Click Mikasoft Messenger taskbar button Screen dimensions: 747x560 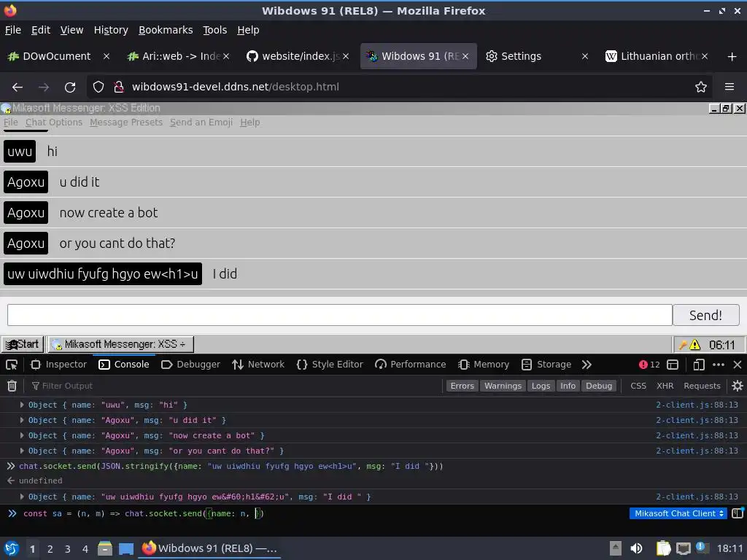pyautogui.click(x=121, y=344)
